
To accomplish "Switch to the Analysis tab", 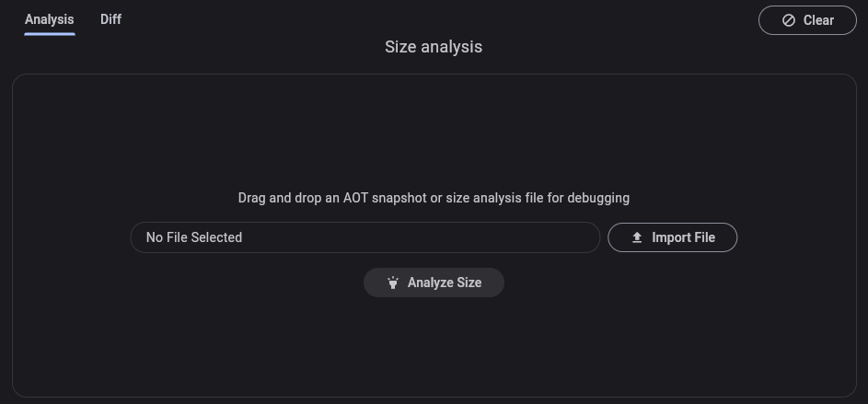I will click(49, 19).
